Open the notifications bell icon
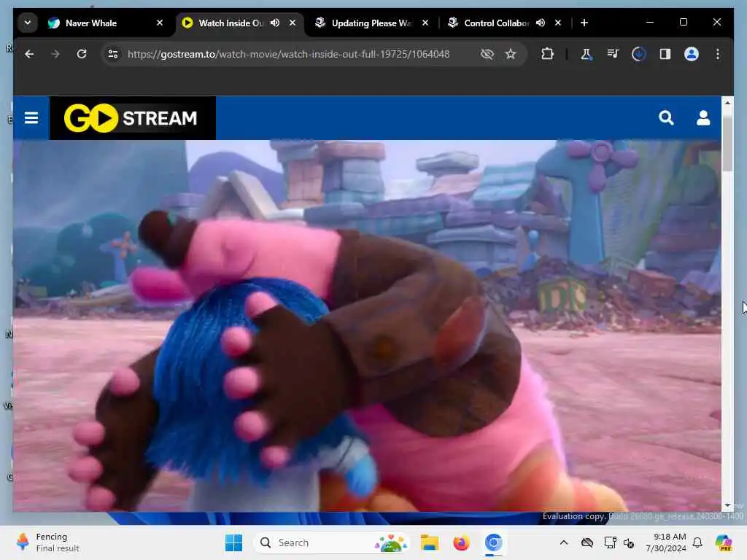Image resolution: width=747 pixels, height=560 pixels. pyautogui.click(x=697, y=542)
